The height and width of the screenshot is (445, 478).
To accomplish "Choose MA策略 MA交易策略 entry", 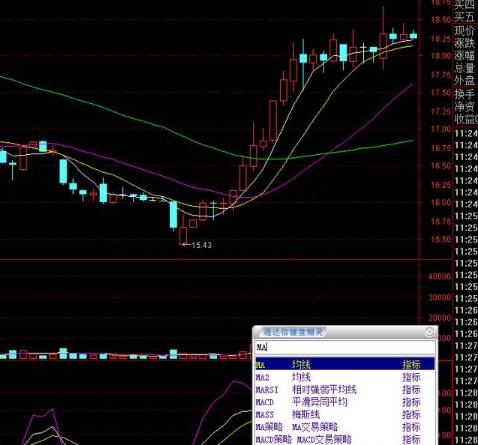I will [x=345, y=427].
